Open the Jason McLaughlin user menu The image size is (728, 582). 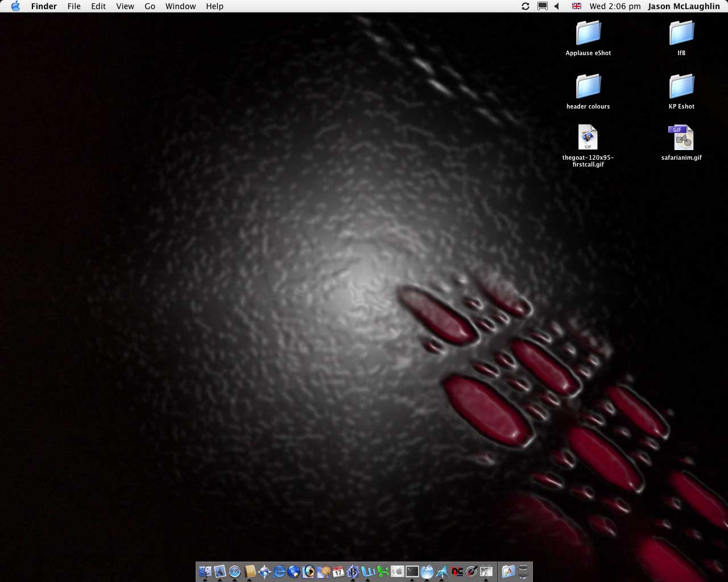click(684, 6)
